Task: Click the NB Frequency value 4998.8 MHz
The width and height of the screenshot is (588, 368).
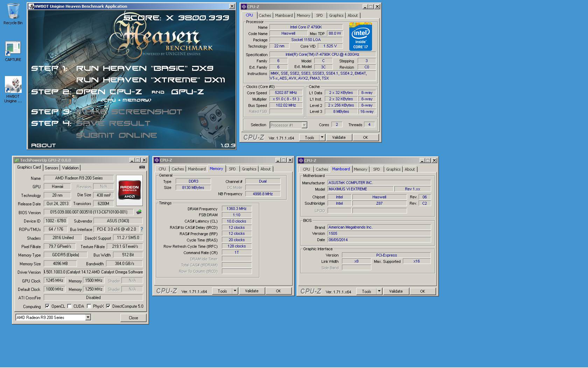Action: [x=263, y=194]
